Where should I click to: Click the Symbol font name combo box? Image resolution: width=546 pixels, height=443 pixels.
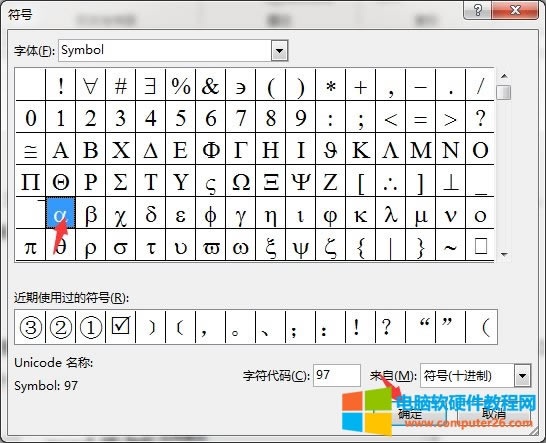coord(173,51)
